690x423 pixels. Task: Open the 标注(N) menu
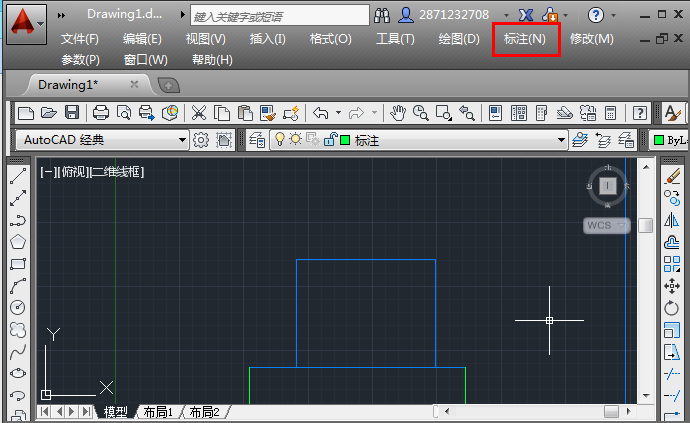tap(525, 39)
